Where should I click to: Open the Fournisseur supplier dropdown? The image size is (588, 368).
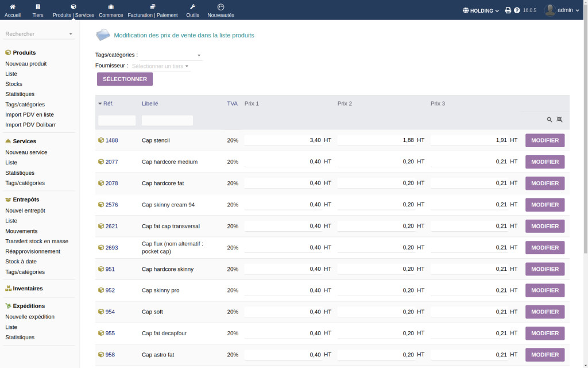click(x=160, y=66)
